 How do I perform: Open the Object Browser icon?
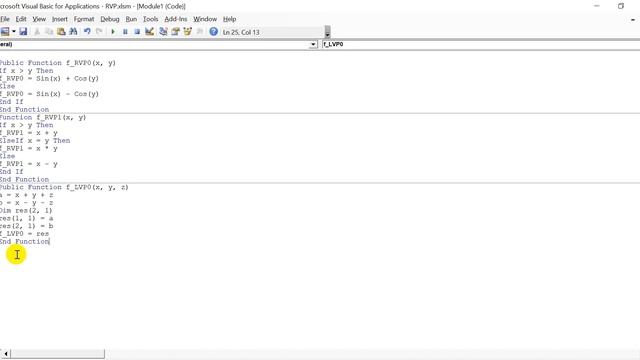[x=188, y=31]
